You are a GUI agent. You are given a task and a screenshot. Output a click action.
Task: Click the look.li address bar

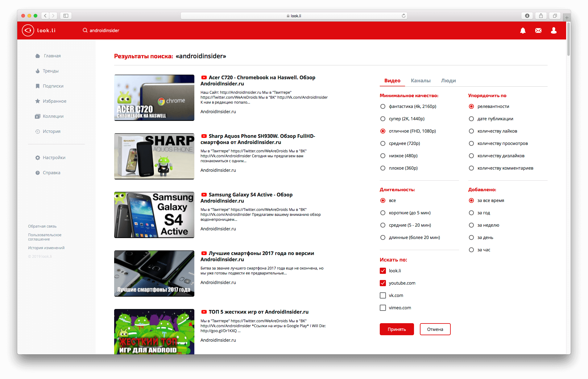coord(294,16)
